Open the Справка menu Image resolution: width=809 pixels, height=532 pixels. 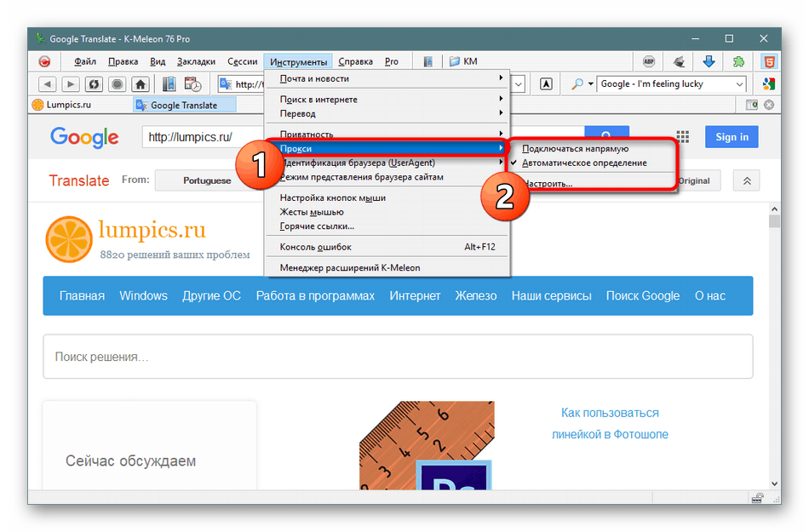pyautogui.click(x=355, y=61)
